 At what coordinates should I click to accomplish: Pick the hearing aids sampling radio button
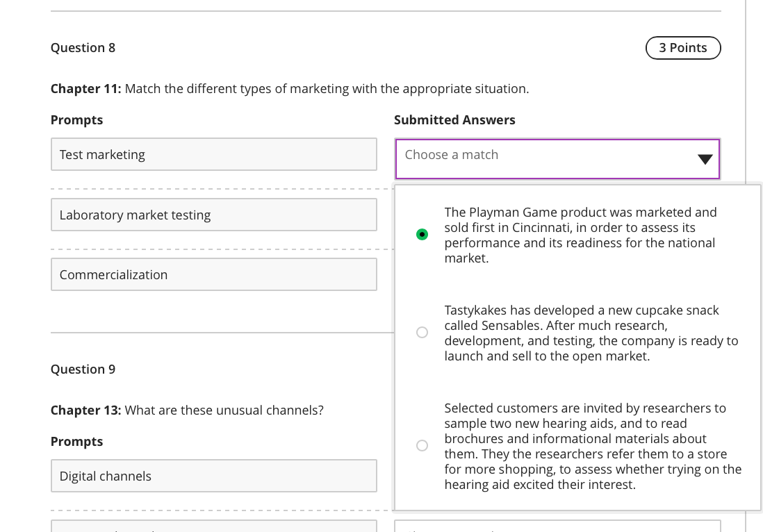click(422, 445)
